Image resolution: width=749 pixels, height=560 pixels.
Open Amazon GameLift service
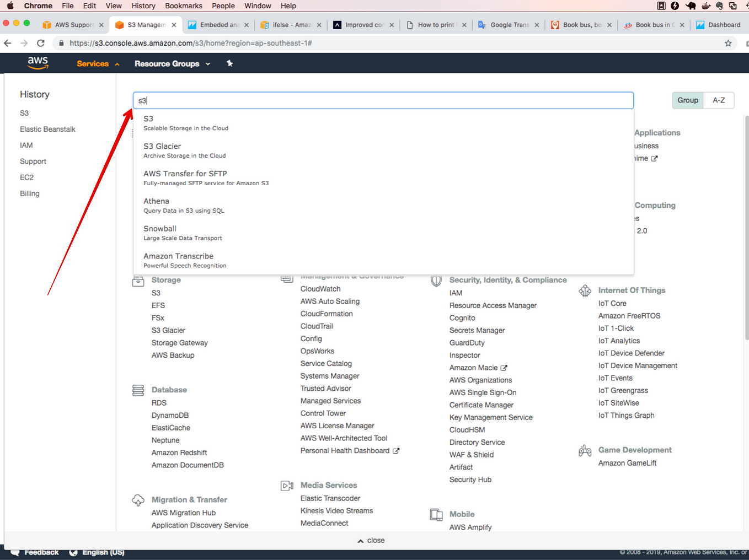pos(628,463)
